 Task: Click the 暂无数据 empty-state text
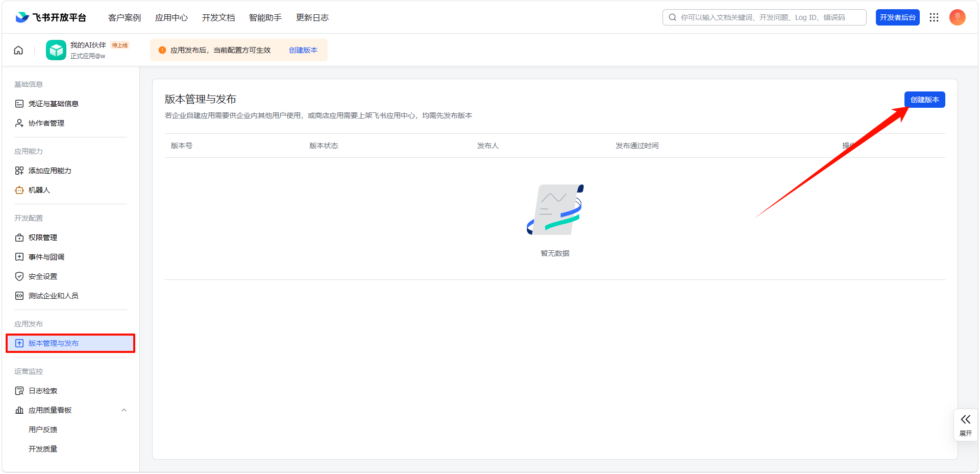pos(555,253)
